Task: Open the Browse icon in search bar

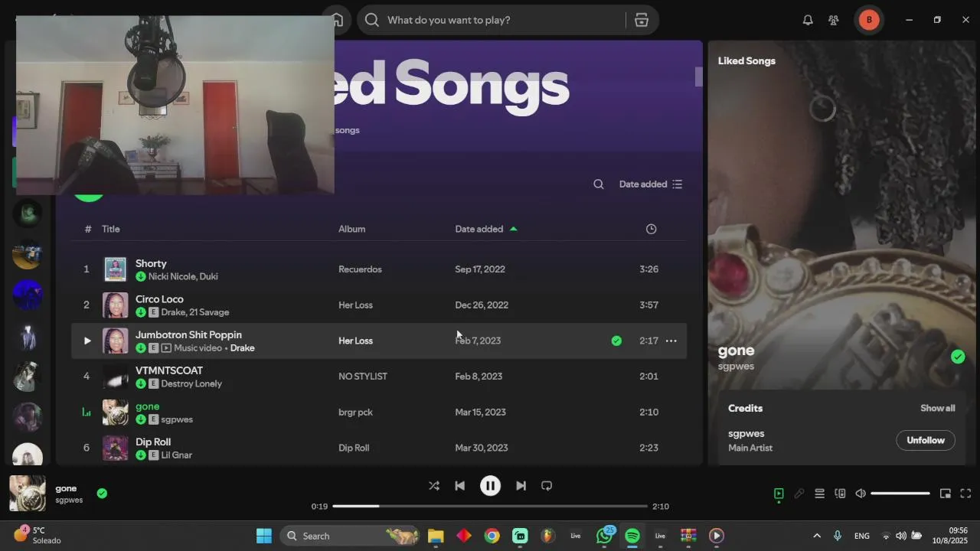Action: pos(642,20)
